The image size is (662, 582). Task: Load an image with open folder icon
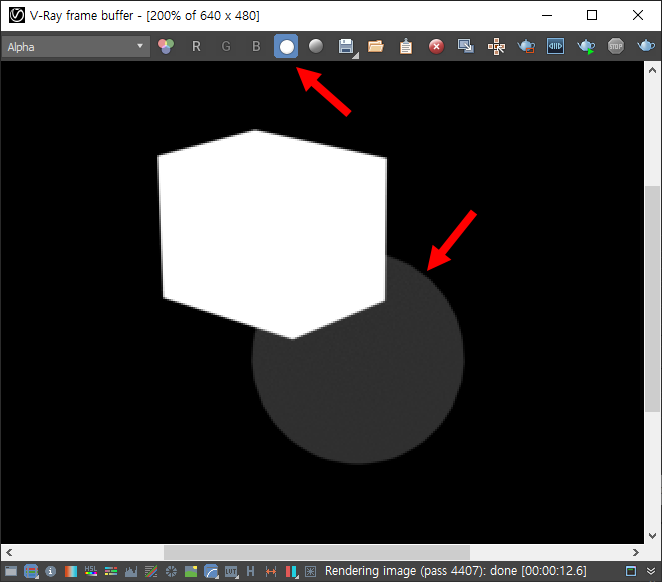click(376, 46)
